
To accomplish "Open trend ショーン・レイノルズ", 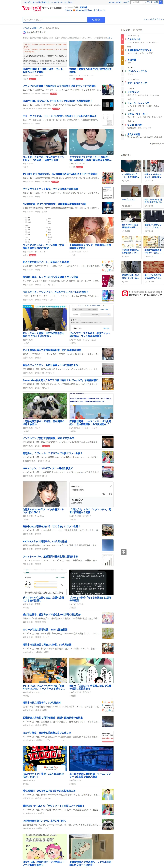I will [x=138, y=103].
